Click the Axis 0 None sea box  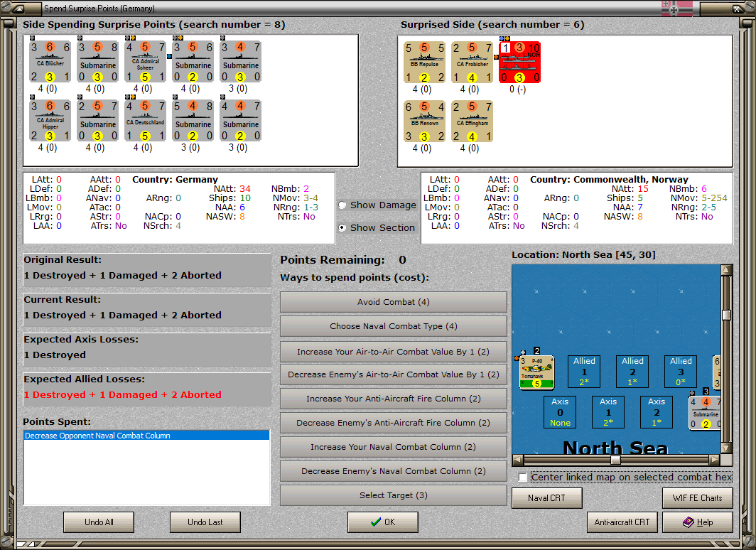[x=560, y=412]
